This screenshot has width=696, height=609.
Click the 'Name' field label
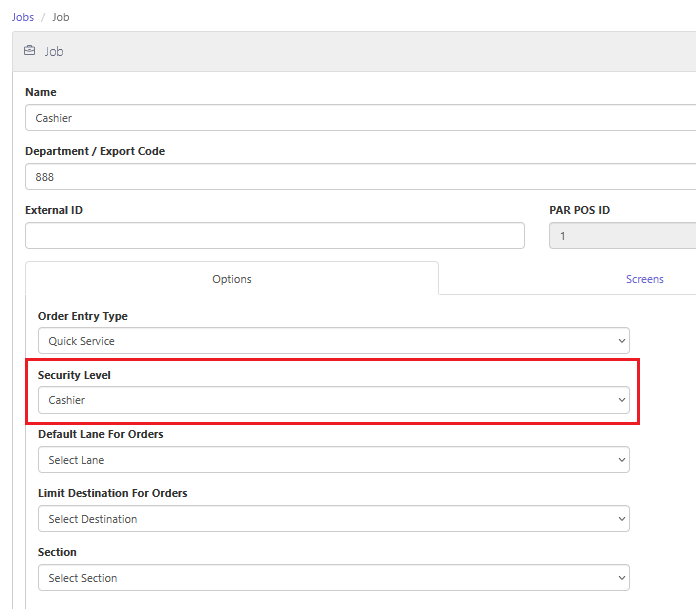(x=41, y=92)
